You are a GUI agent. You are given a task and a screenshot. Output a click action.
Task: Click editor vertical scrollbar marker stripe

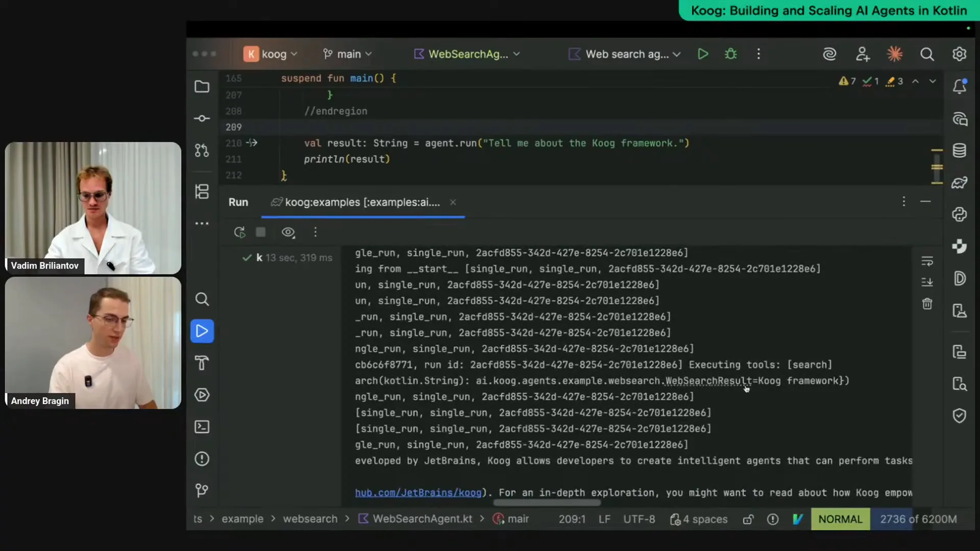pos(937,167)
